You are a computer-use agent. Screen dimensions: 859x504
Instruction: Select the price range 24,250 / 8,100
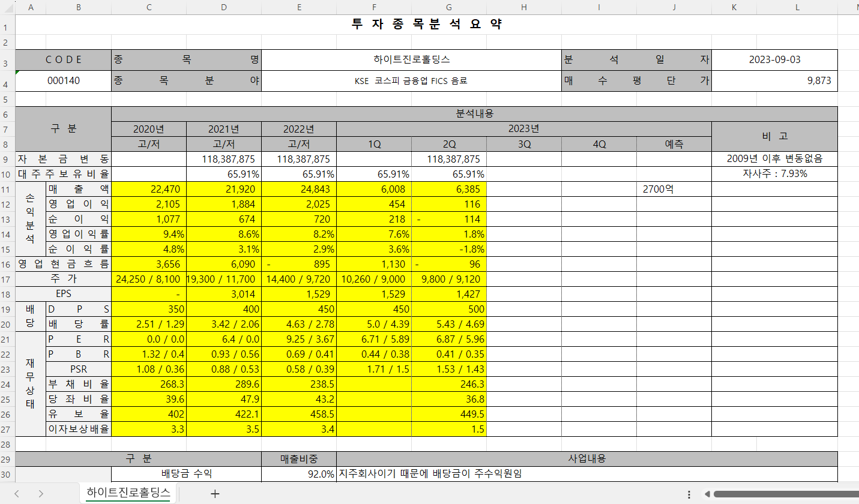click(x=149, y=279)
